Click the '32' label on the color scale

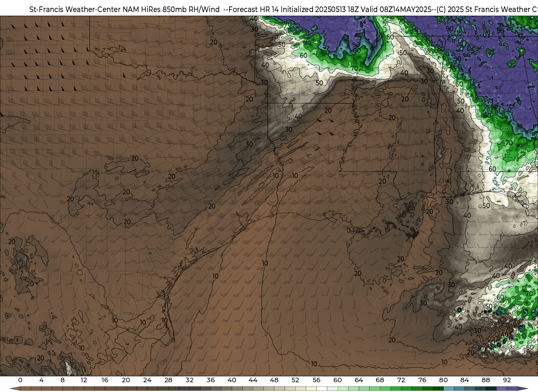(x=189, y=380)
